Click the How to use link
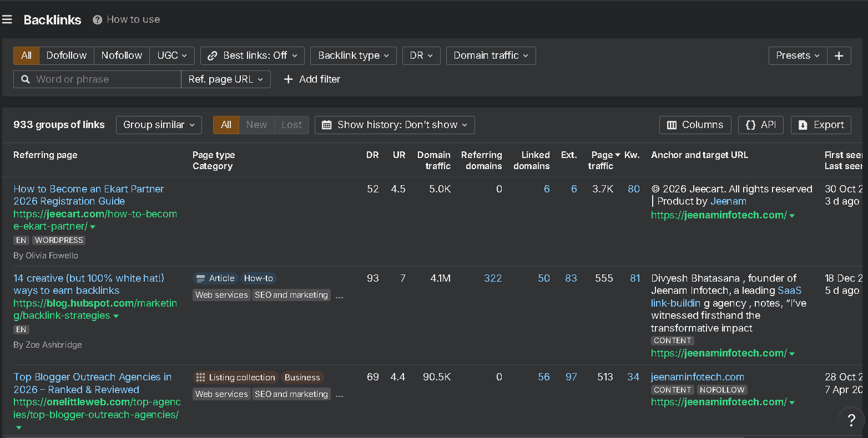Screen dimensions: 868x438 pyautogui.click(x=133, y=19)
